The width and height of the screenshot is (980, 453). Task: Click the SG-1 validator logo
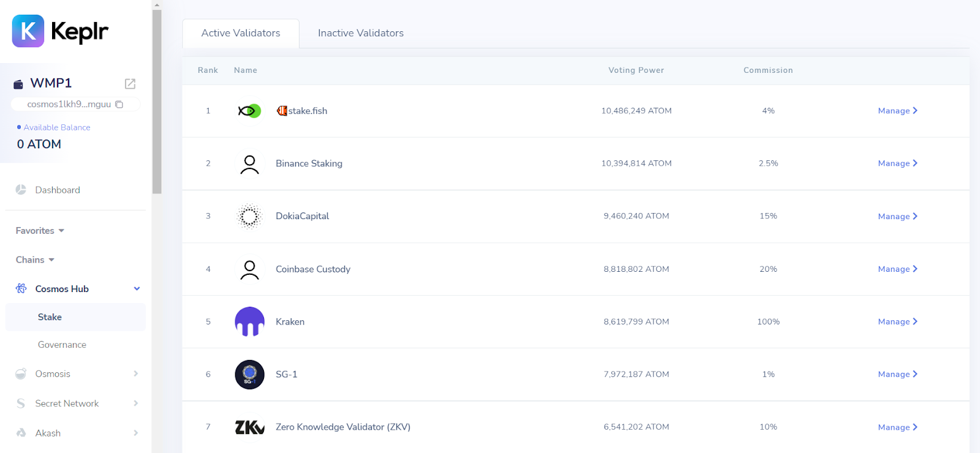(x=249, y=374)
